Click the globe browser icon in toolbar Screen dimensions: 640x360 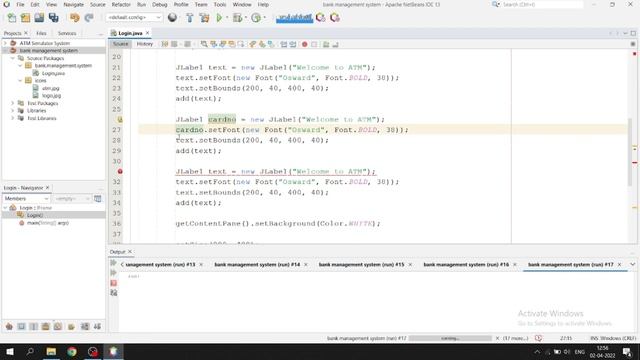[172, 18]
